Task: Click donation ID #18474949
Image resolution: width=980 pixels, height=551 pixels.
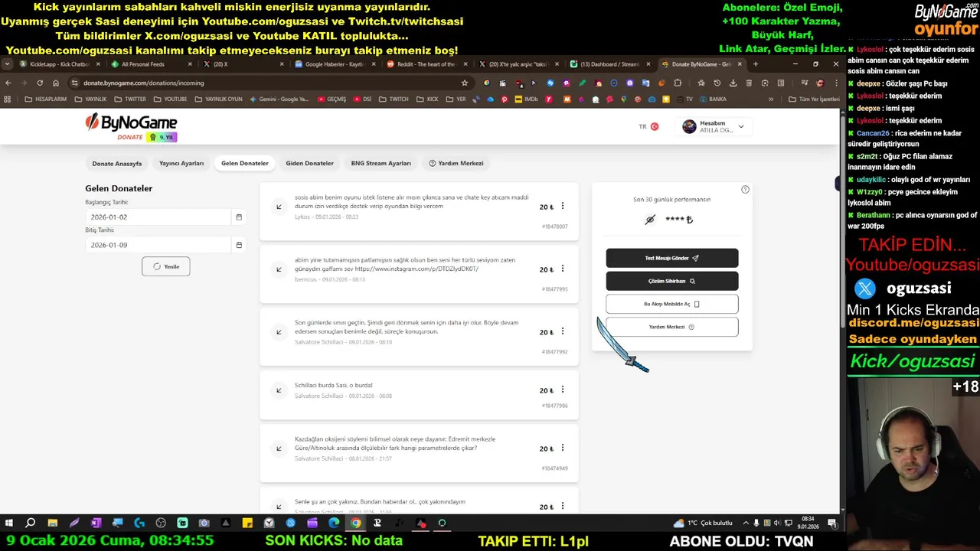Action: pyautogui.click(x=554, y=468)
